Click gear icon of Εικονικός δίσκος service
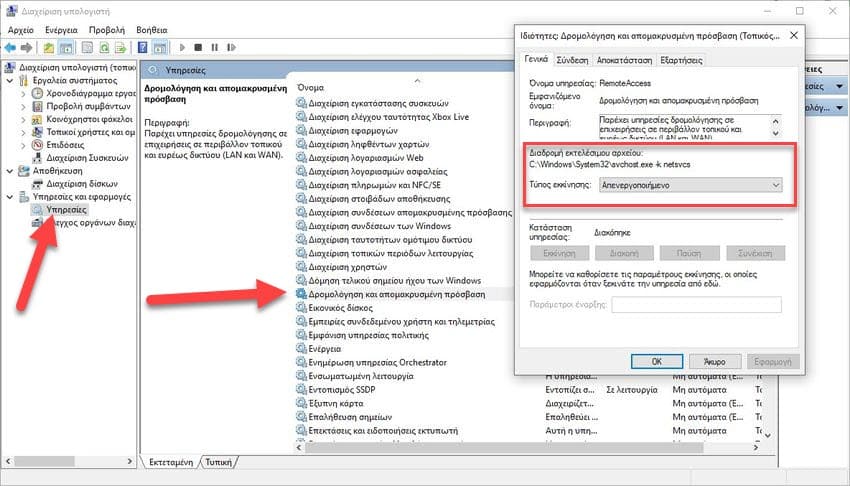 (x=301, y=308)
